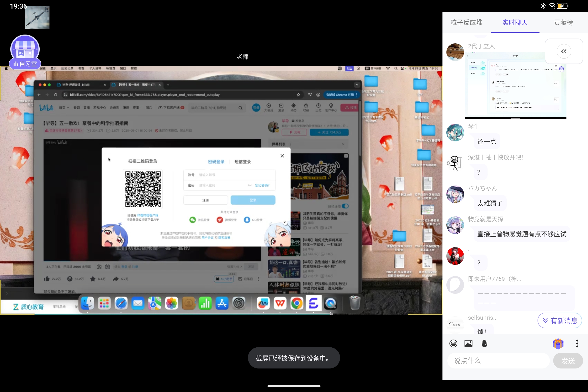Open the 创作中心 icon in bilibili header
588x392 pixels.
[x=331, y=107]
